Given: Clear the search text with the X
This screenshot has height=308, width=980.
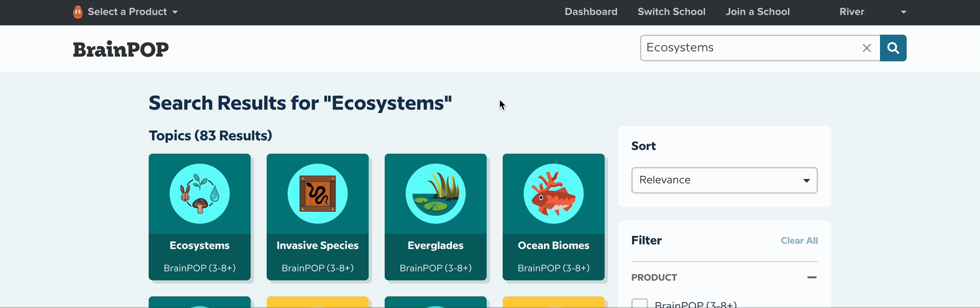Looking at the screenshot, I should pos(867,48).
